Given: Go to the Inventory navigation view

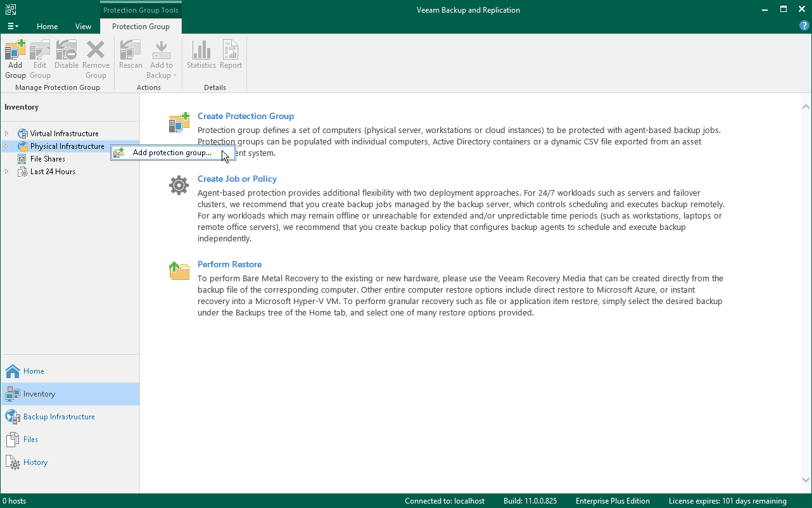Looking at the screenshot, I should [x=70, y=394].
